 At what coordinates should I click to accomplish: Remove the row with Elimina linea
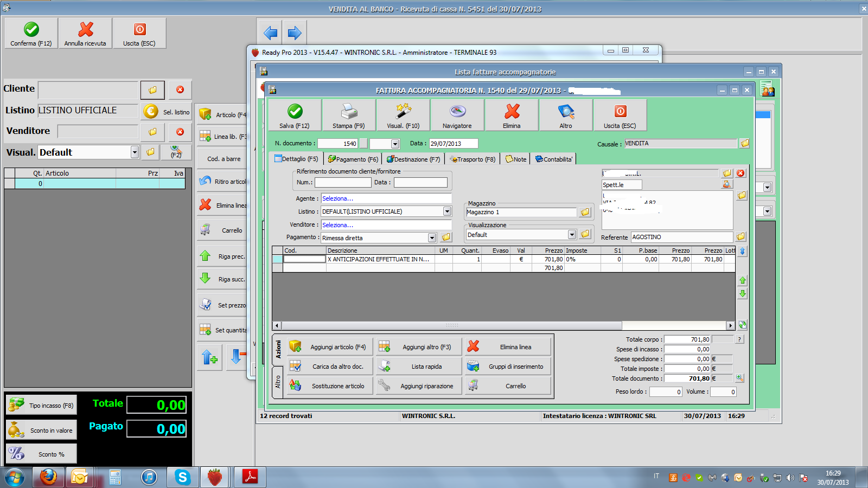508,347
